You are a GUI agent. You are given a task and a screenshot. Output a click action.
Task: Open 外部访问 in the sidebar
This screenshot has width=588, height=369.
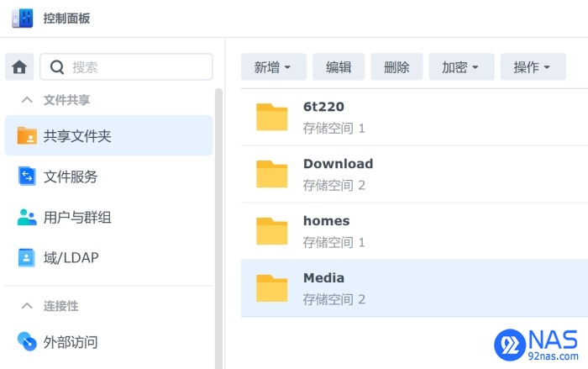coord(108,342)
